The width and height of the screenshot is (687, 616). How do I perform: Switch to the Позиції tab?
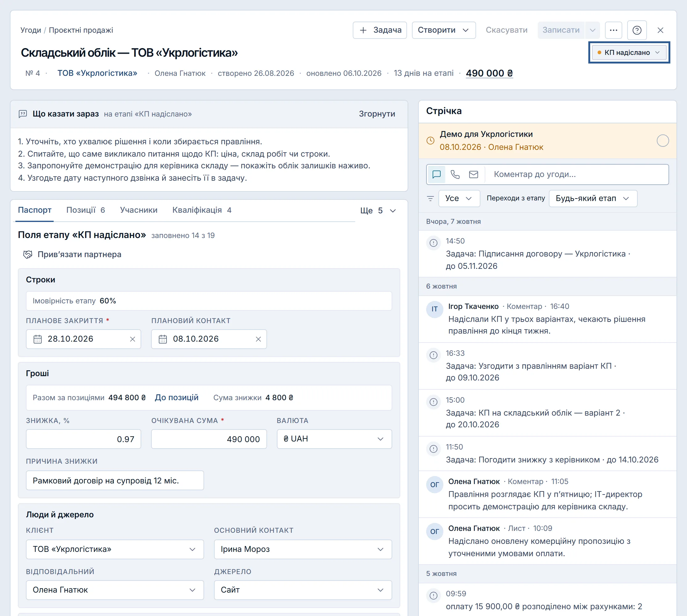point(86,210)
